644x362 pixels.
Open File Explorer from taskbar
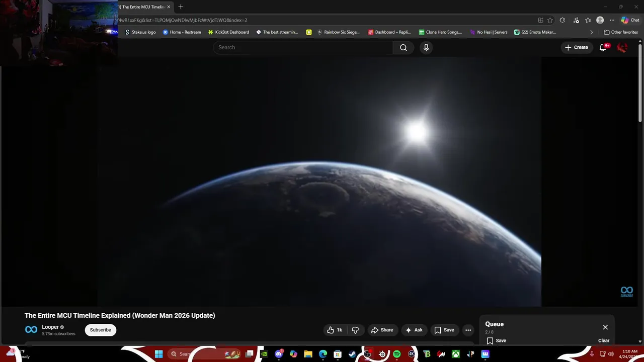click(x=308, y=354)
